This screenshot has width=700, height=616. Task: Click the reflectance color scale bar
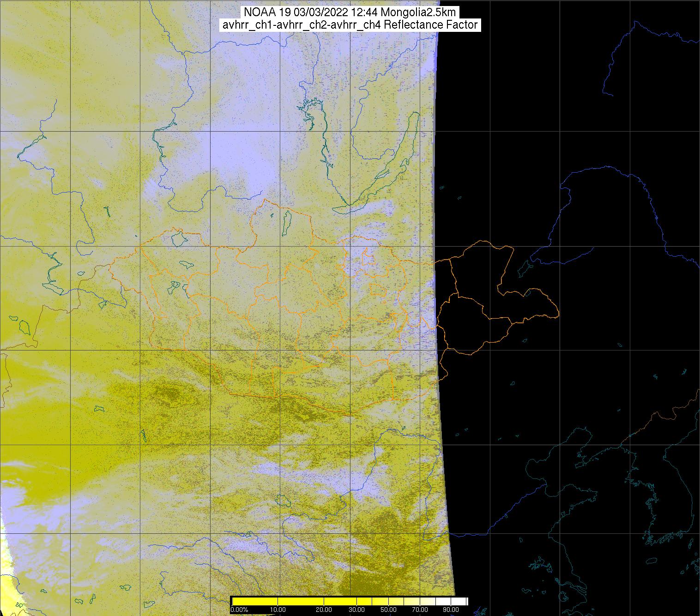[350, 601]
